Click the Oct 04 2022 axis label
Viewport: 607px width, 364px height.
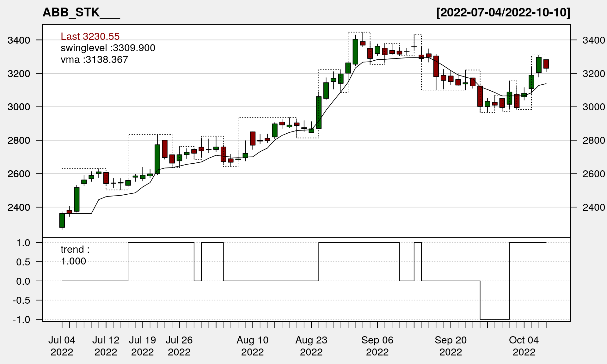[524, 346]
